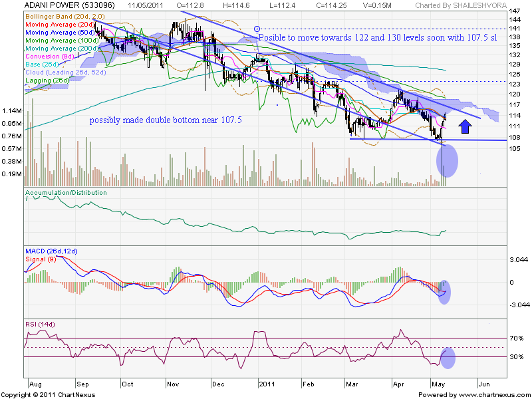Viewport: 532px width, 399px height.
Task: Click the Mar month label on time axis
Action: [352, 384]
